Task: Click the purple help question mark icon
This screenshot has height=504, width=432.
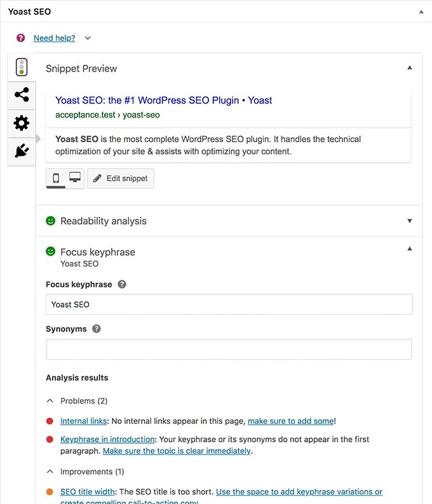Action: 21,38
